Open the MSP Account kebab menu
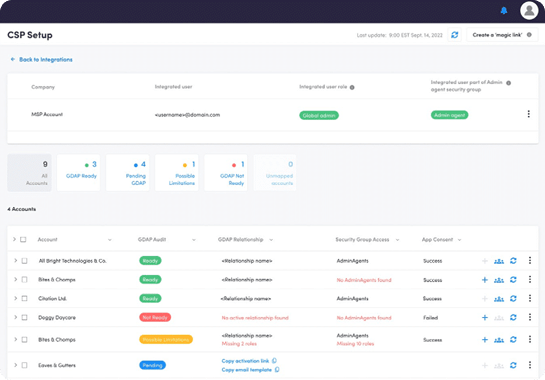Screen dimensions: 545x380 coord(528,114)
